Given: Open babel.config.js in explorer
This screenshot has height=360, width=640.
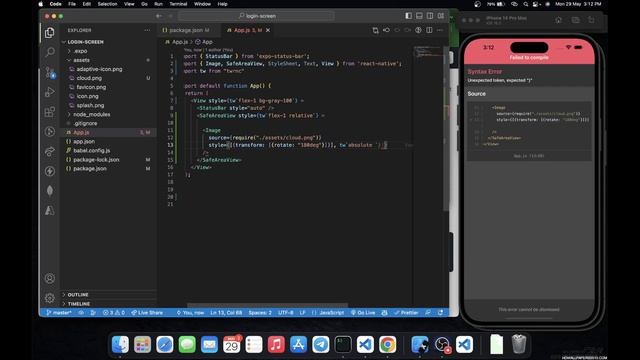Looking at the screenshot, I should (x=108, y=150).
